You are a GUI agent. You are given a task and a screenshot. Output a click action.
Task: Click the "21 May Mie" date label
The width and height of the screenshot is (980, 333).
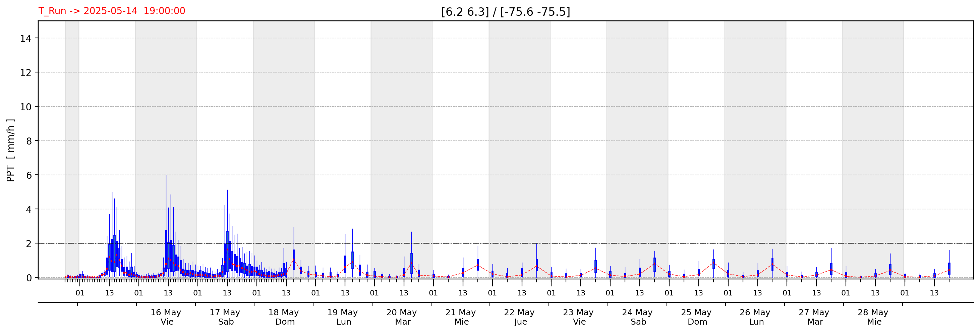[x=461, y=317]
